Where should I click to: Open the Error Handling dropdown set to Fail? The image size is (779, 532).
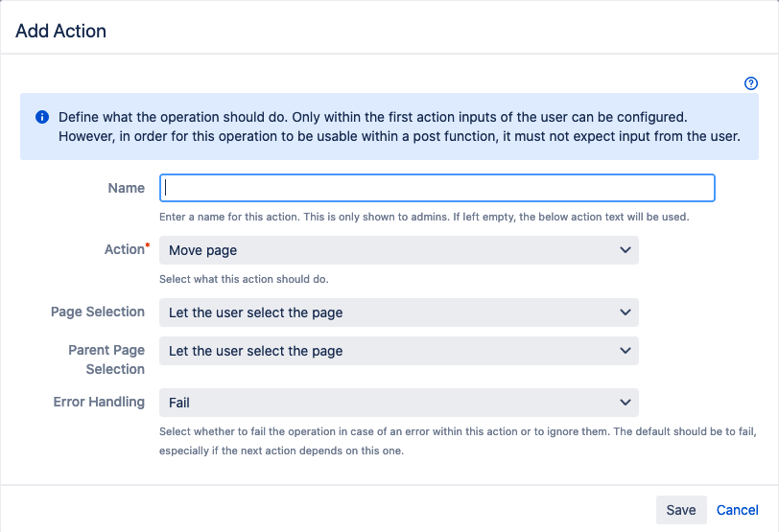(398, 403)
